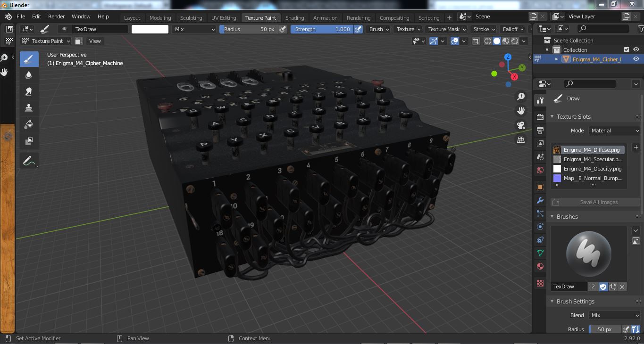Open the Scene properties tab

pos(540,156)
